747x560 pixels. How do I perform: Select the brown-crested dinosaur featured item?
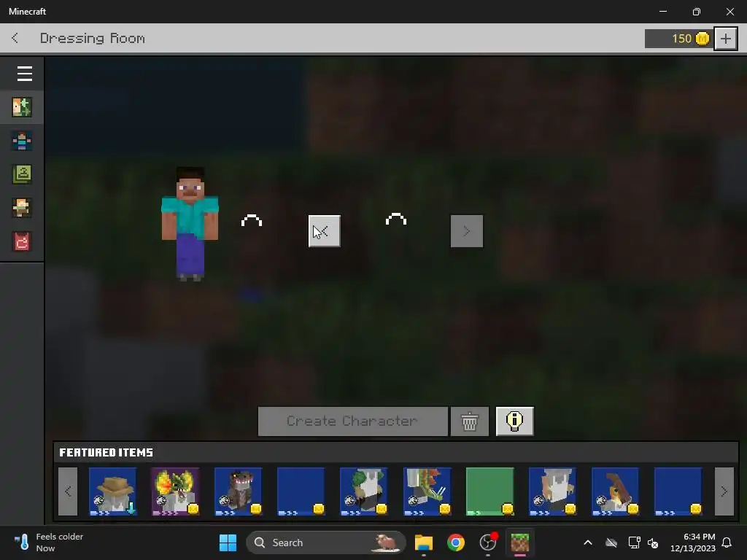(616, 491)
